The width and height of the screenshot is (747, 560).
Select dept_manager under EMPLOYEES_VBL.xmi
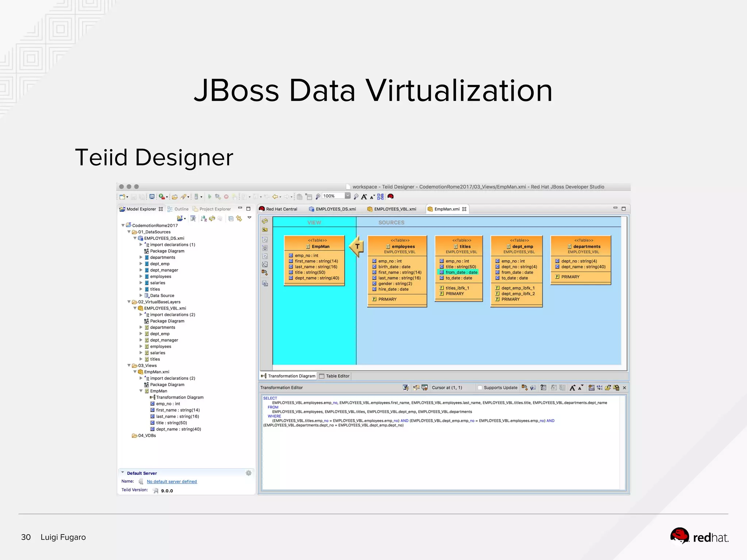161,340
